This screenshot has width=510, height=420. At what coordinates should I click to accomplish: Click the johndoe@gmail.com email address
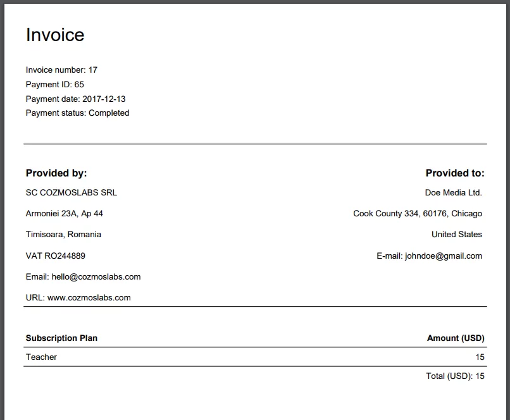444,256
